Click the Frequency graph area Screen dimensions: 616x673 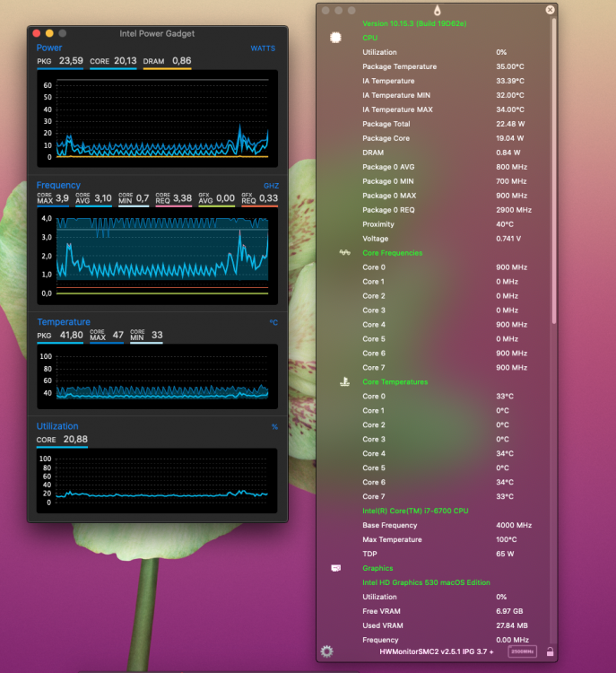158,257
